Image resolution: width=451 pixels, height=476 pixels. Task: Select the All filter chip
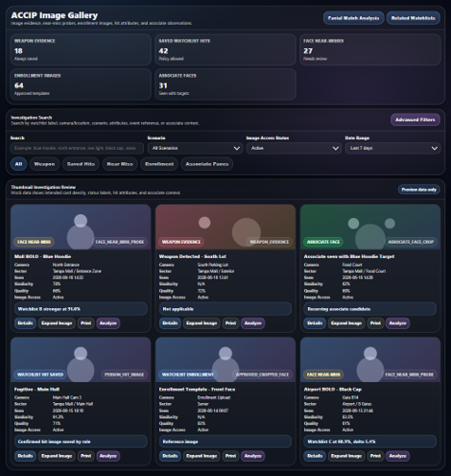tap(18, 164)
